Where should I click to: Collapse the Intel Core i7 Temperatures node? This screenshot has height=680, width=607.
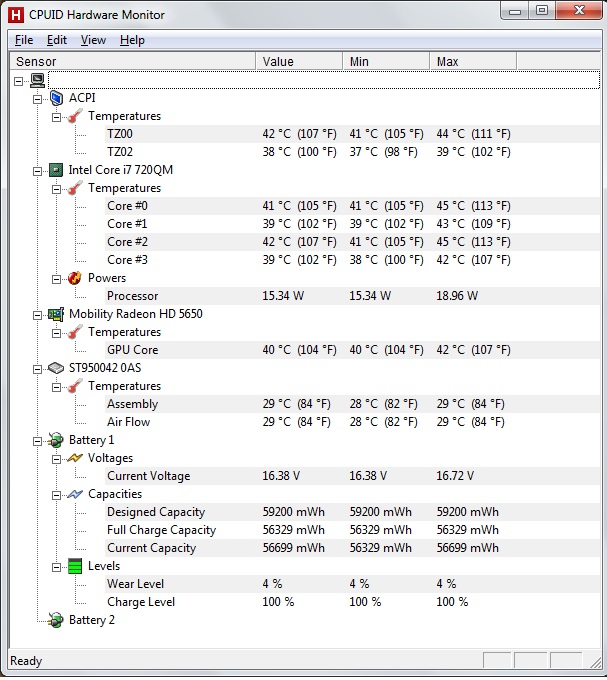pos(56,189)
